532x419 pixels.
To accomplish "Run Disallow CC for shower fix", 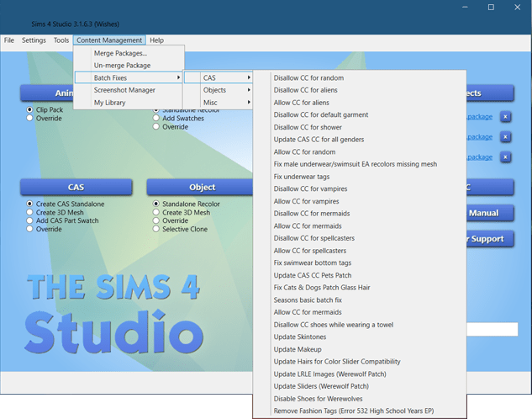I will point(360,127).
